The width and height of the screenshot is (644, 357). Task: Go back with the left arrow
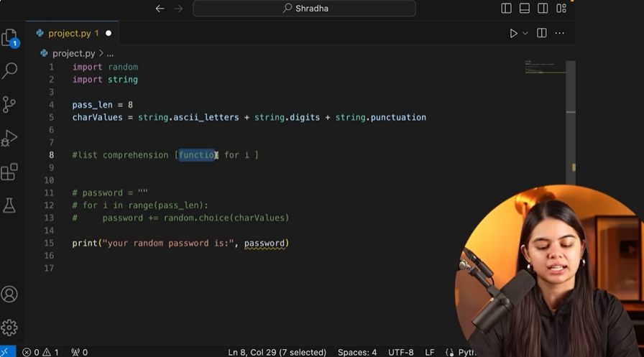click(160, 8)
